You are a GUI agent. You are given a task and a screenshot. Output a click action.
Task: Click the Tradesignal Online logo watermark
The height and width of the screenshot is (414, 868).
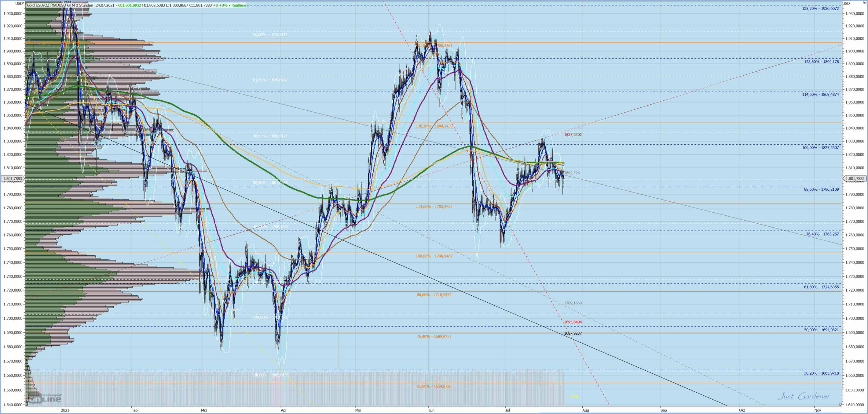pyautogui.click(x=45, y=398)
